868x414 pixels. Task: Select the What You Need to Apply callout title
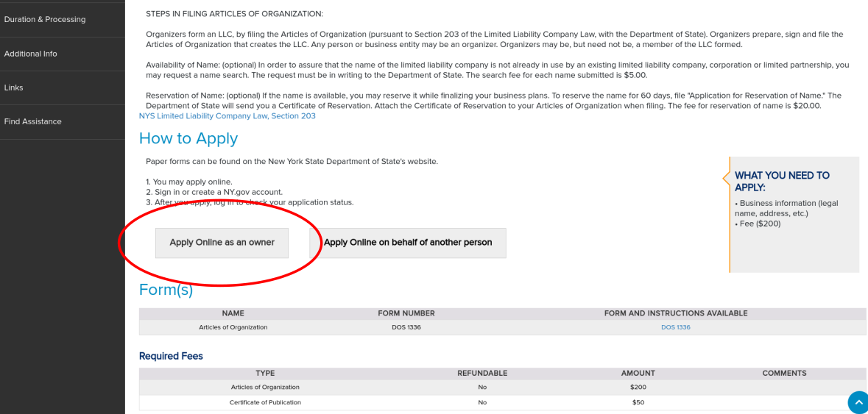tap(782, 181)
